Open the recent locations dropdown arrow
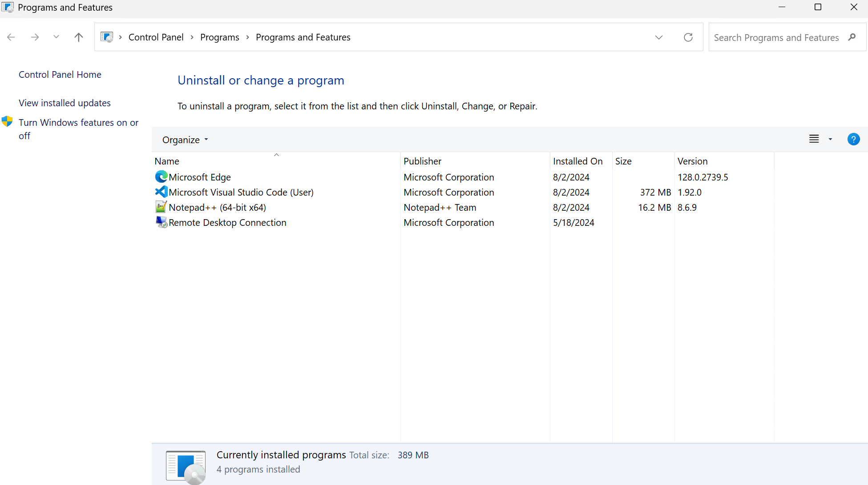Viewport: 868px width, 485px height. point(56,37)
